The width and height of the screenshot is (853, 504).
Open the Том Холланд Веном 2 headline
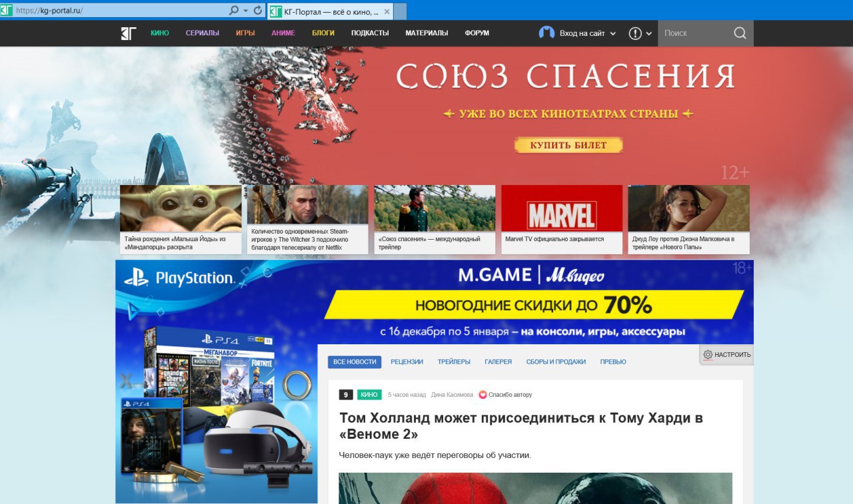coord(521,426)
